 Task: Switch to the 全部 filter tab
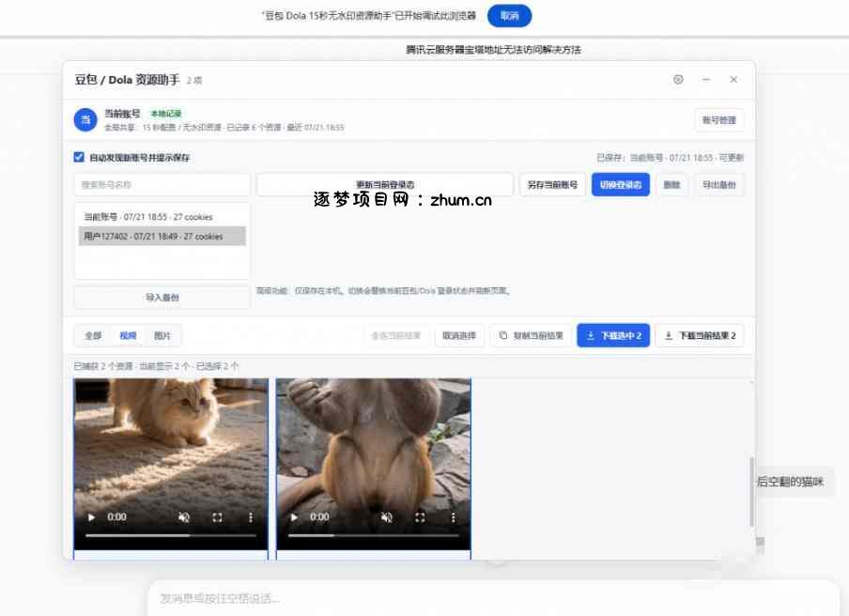tap(93, 335)
